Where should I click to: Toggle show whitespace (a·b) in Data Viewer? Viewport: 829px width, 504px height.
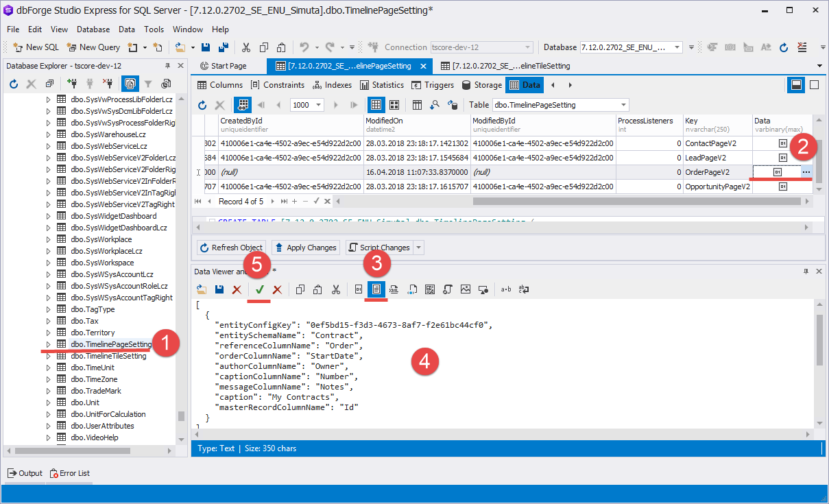pyautogui.click(x=506, y=289)
